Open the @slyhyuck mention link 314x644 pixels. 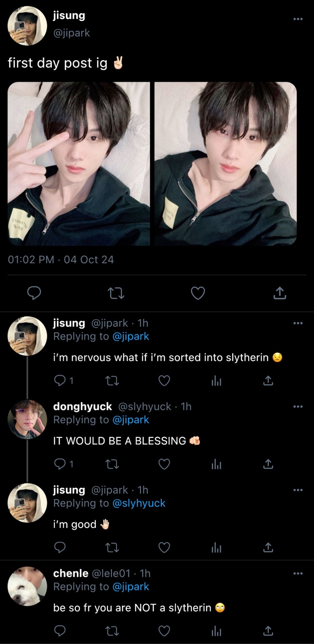click(139, 503)
